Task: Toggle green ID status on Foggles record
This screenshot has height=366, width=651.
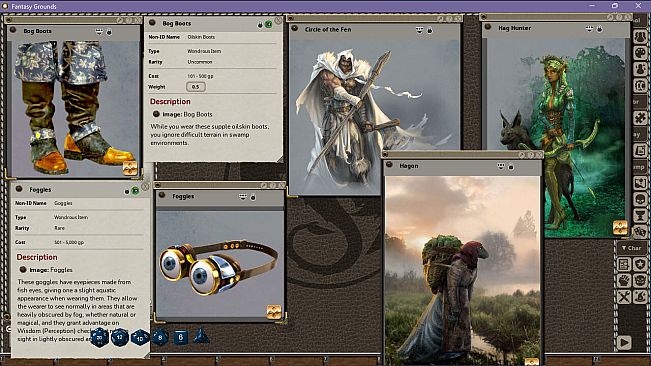Action: click(135, 191)
